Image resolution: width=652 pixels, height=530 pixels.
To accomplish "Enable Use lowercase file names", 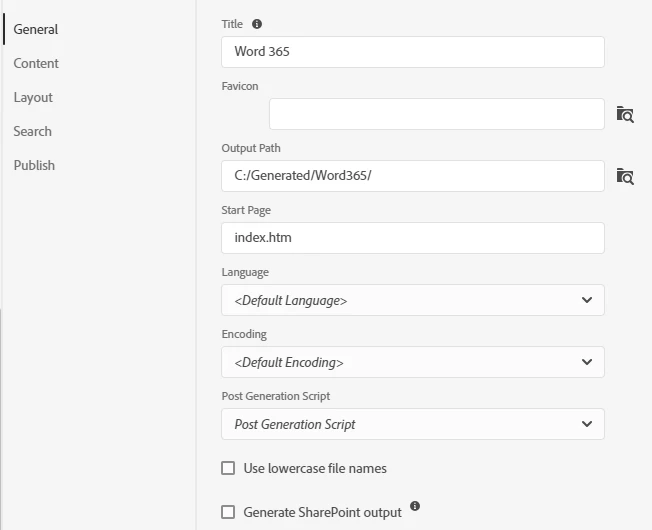I will coord(229,468).
